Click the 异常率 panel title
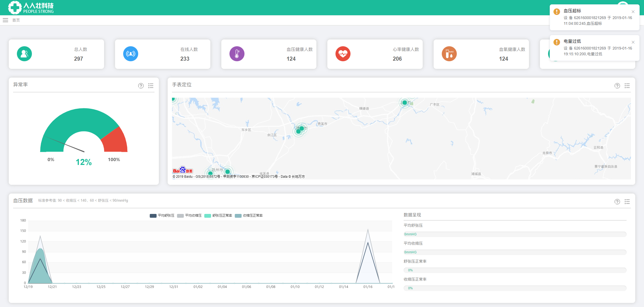The width and height of the screenshot is (644, 307). [x=20, y=85]
